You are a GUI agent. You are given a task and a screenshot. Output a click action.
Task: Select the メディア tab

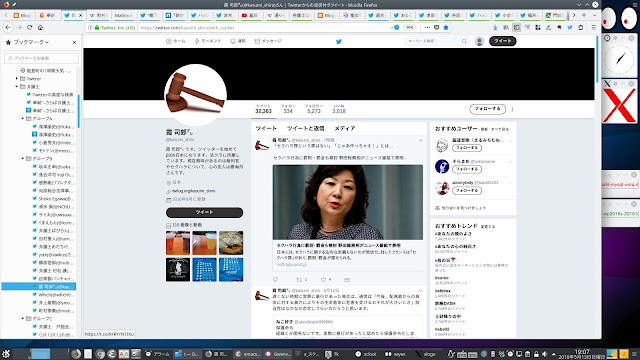click(345, 128)
